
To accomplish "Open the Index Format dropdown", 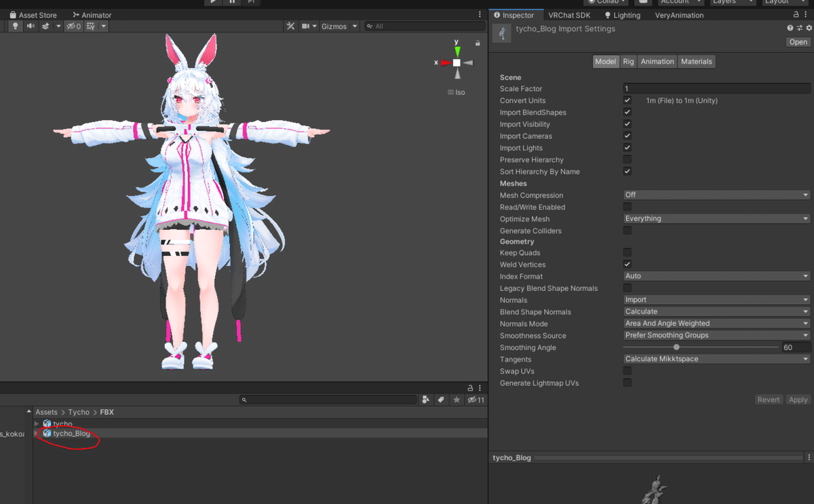I will coord(716,277).
